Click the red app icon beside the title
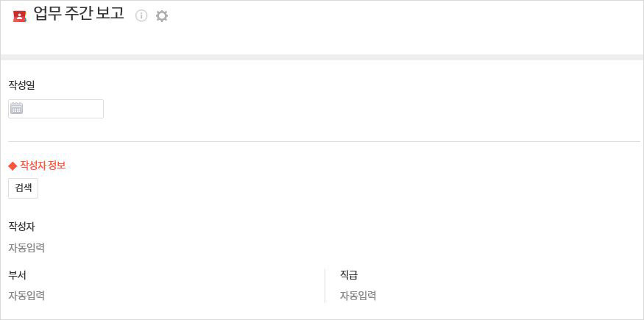The height and width of the screenshot is (320, 644). pos(20,16)
